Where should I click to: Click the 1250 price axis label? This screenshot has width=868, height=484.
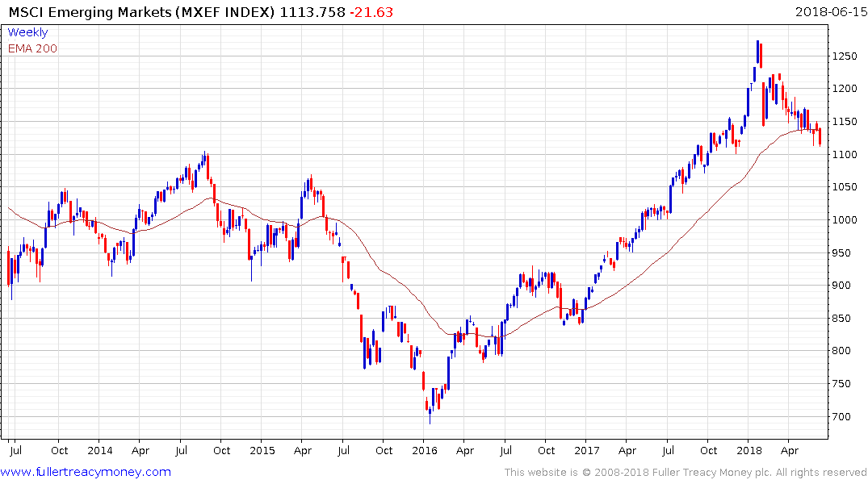[845, 56]
